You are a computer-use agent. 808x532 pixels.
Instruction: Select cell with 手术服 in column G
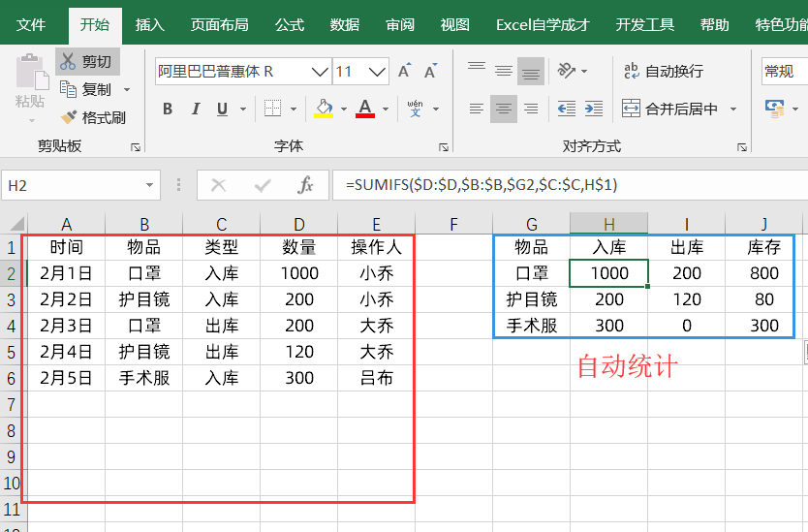(531, 326)
